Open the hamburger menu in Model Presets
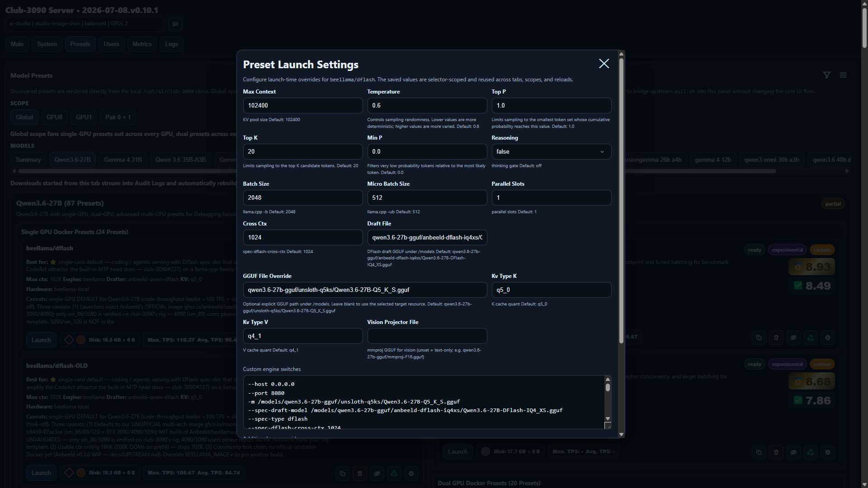Screen dimensions: 868x488 843,75
